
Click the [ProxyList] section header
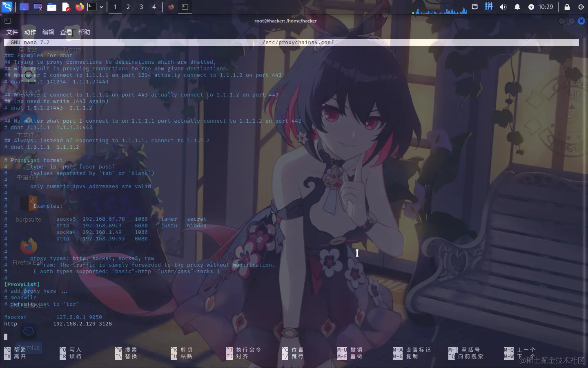tap(22, 285)
